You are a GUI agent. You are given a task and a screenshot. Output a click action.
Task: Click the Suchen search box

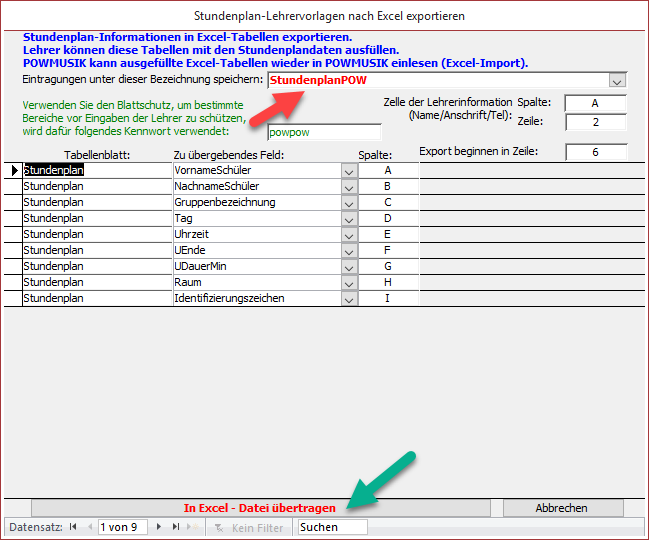click(x=331, y=527)
